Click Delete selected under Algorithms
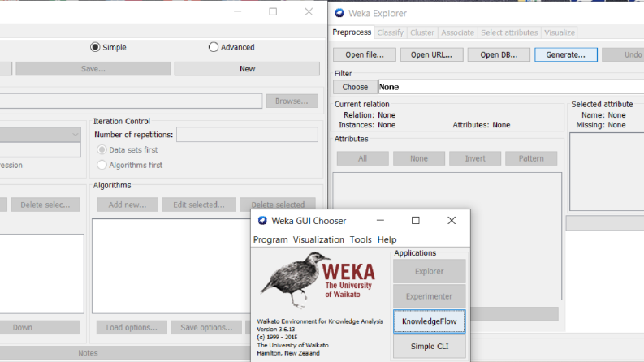 click(278, 205)
